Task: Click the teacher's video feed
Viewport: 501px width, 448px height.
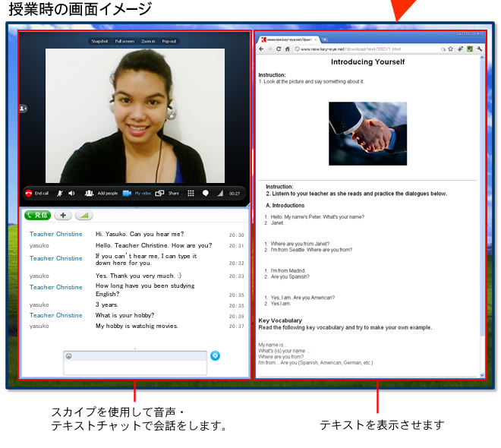Action: [x=135, y=115]
